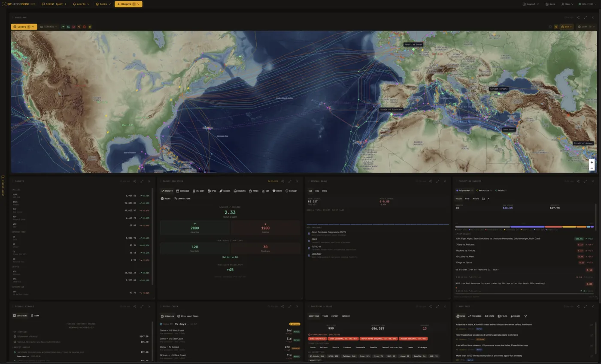Viewport: 601px width, 364px height.
Task: Open the Decks dropdown menu
Action: pos(103,4)
